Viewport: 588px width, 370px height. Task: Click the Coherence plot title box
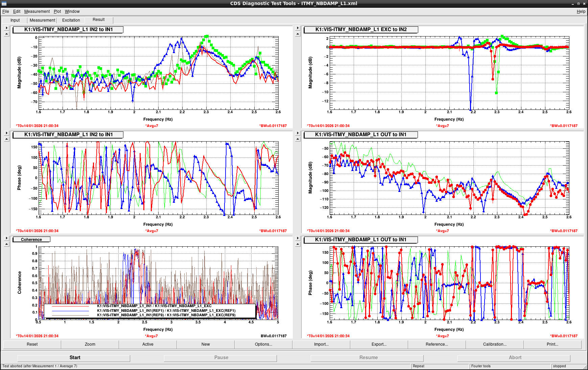(x=31, y=240)
